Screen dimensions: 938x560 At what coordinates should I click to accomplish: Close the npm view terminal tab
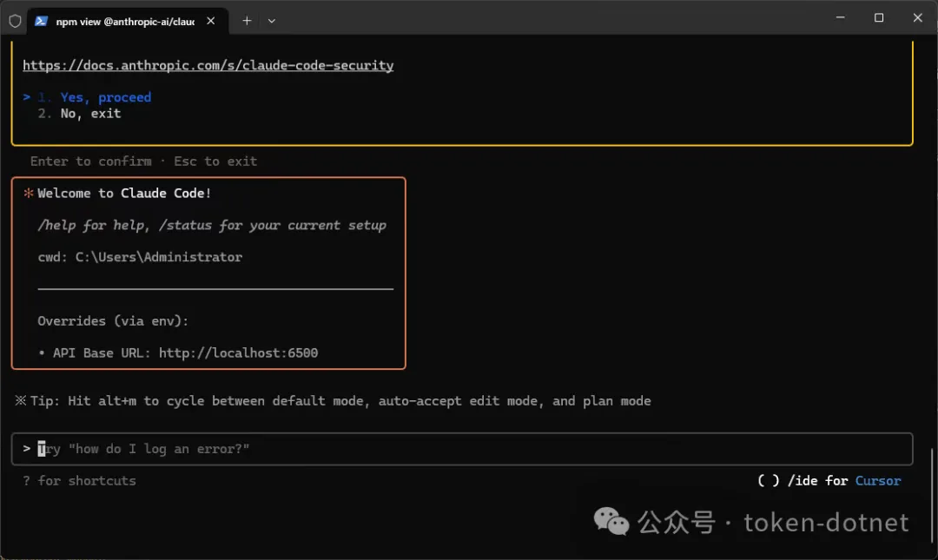click(212, 21)
